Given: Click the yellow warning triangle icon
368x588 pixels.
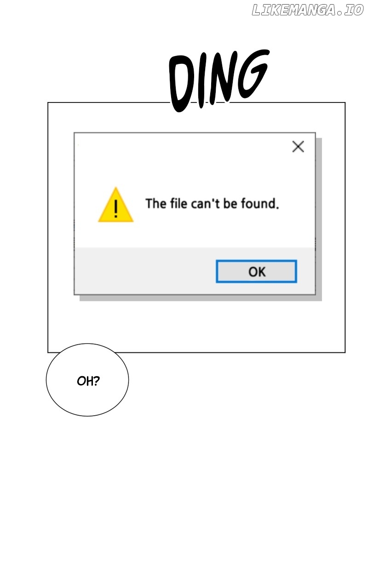Looking at the screenshot, I should point(115,205).
